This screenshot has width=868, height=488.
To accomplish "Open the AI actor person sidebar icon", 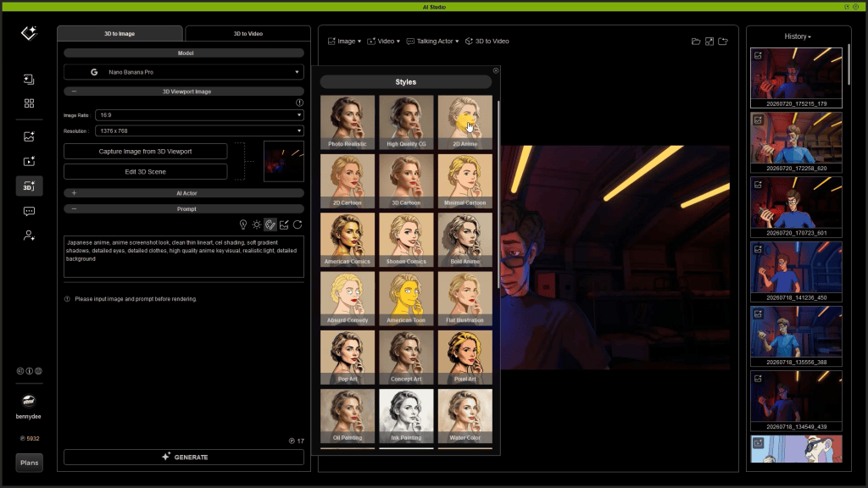I will (x=29, y=236).
